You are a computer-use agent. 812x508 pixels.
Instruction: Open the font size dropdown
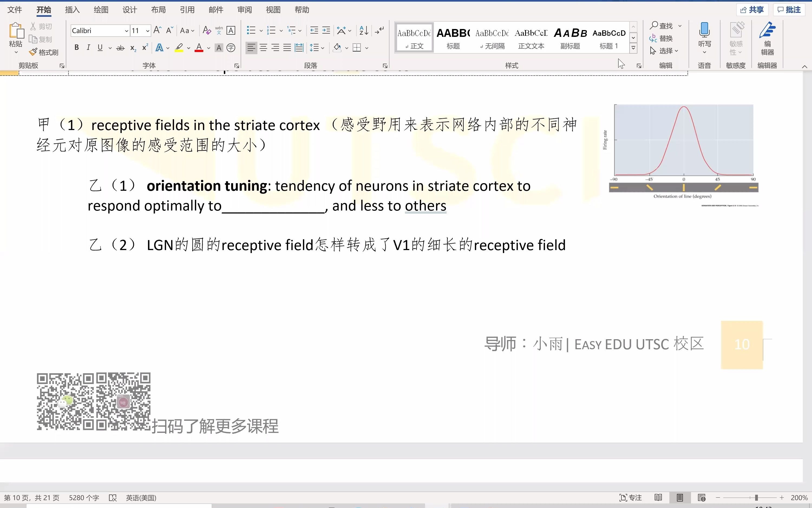[148, 31]
